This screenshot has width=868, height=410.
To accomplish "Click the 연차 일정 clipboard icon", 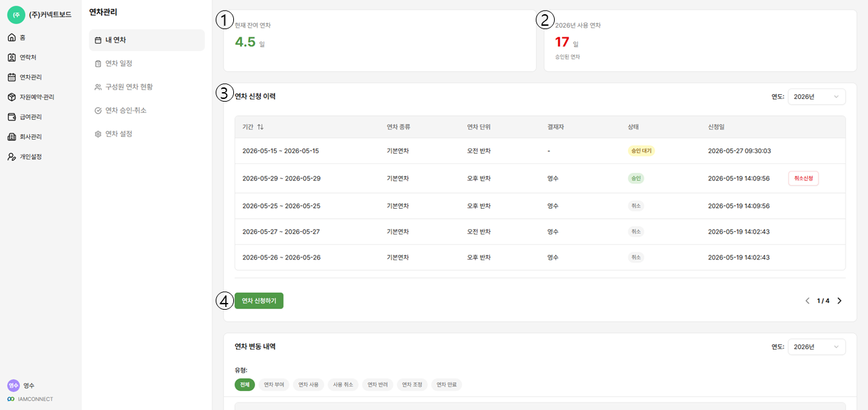I will click(98, 64).
